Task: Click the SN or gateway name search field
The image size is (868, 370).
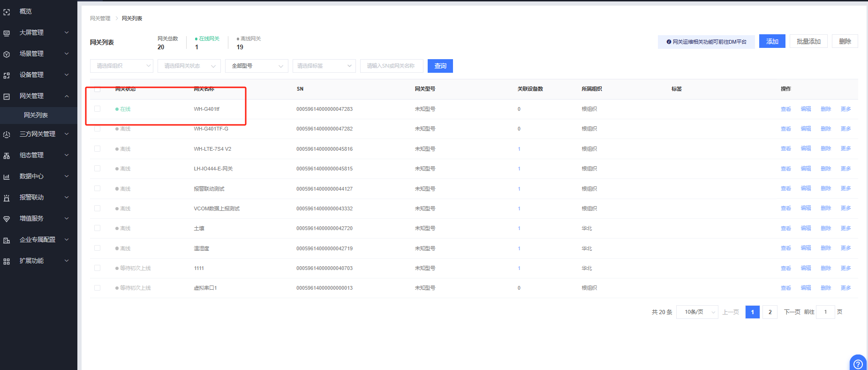Action: (391, 66)
